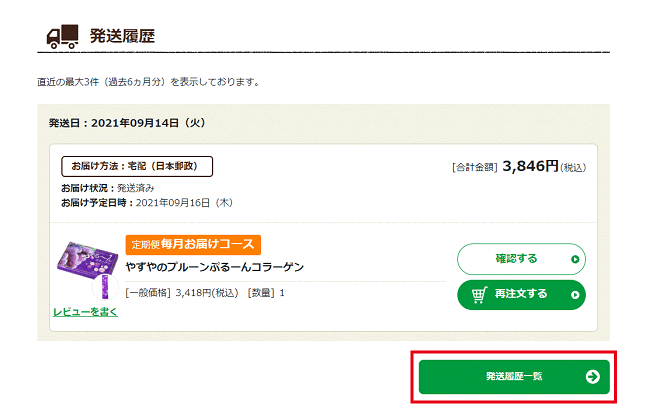Image resolution: width=660 pixels, height=410 pixels.
Task: Click the 直近の最大3件 notice text
Action: (147, 81)
